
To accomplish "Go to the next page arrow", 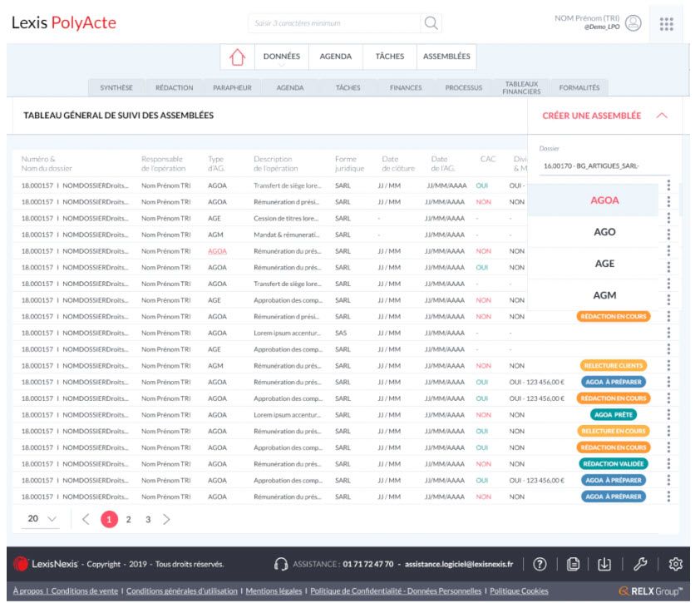I will [166, 519].
